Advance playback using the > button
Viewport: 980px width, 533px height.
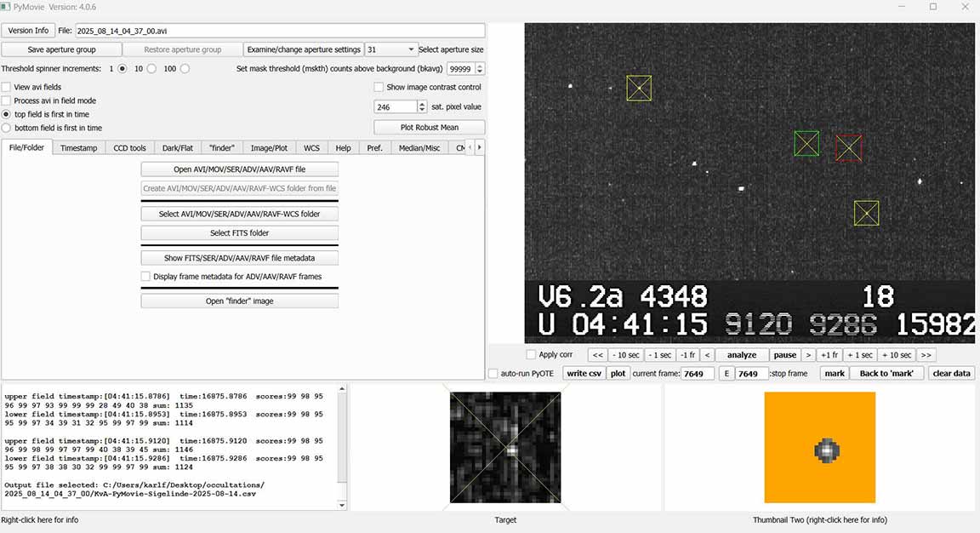pyautogui.click(x=808, y=355)
